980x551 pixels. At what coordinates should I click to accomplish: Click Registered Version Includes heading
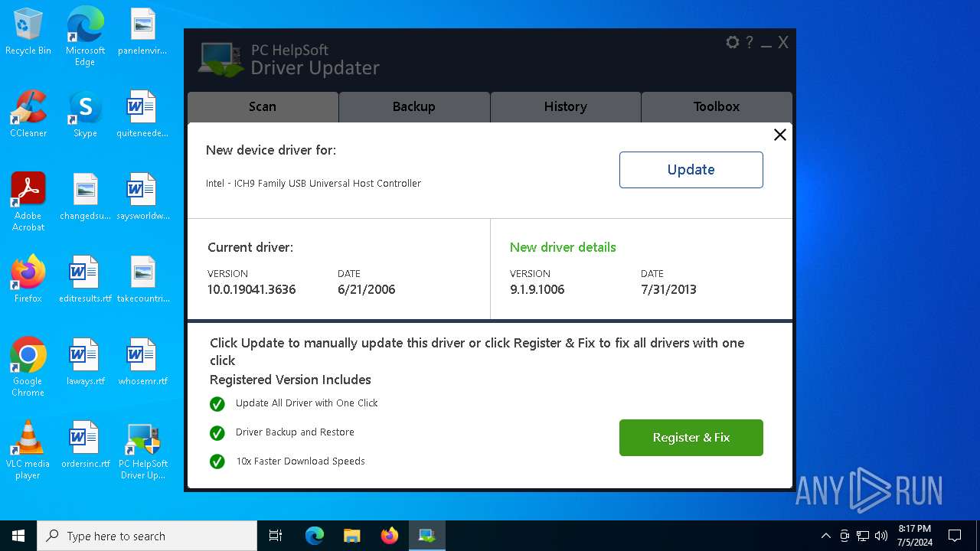pyautogui.click(x=290, y=380)
